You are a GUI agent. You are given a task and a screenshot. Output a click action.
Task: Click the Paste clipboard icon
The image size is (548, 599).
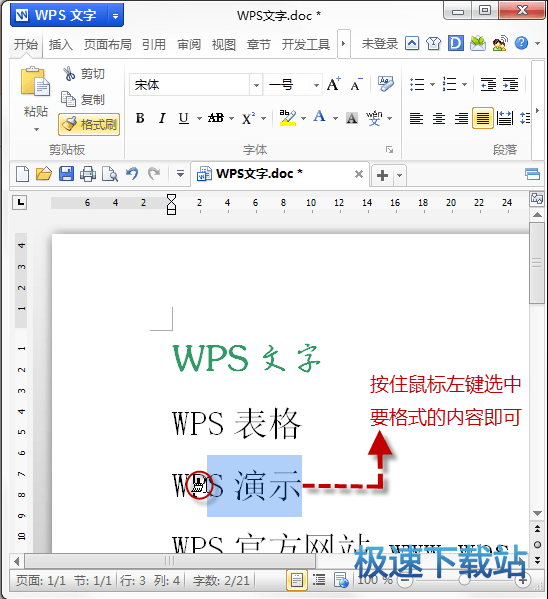35,81
